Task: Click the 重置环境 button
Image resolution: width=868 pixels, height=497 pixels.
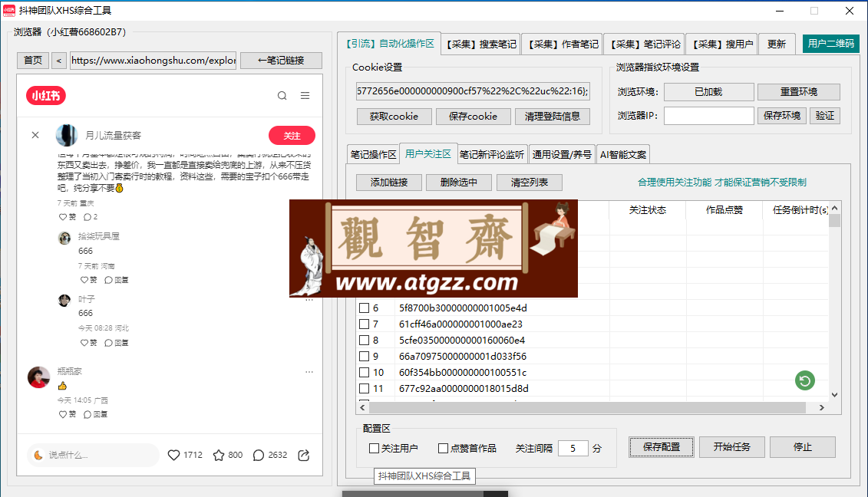Action: coord(798,92)
